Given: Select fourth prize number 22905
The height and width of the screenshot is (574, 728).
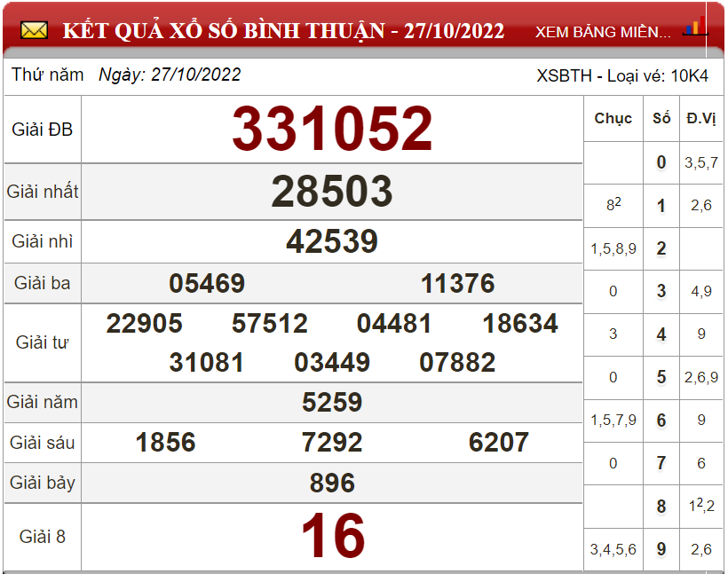Looking at the screenshot, I should pyautogui.click(x=144, y=323).
